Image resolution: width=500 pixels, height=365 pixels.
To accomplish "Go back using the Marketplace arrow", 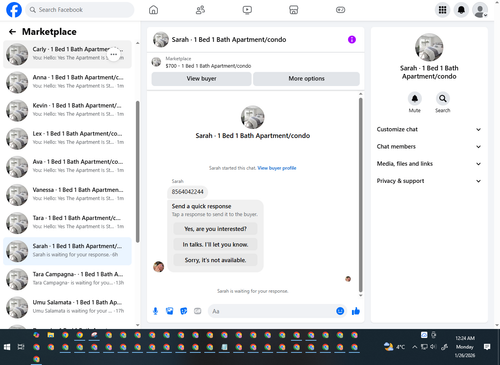I will 12,32.
